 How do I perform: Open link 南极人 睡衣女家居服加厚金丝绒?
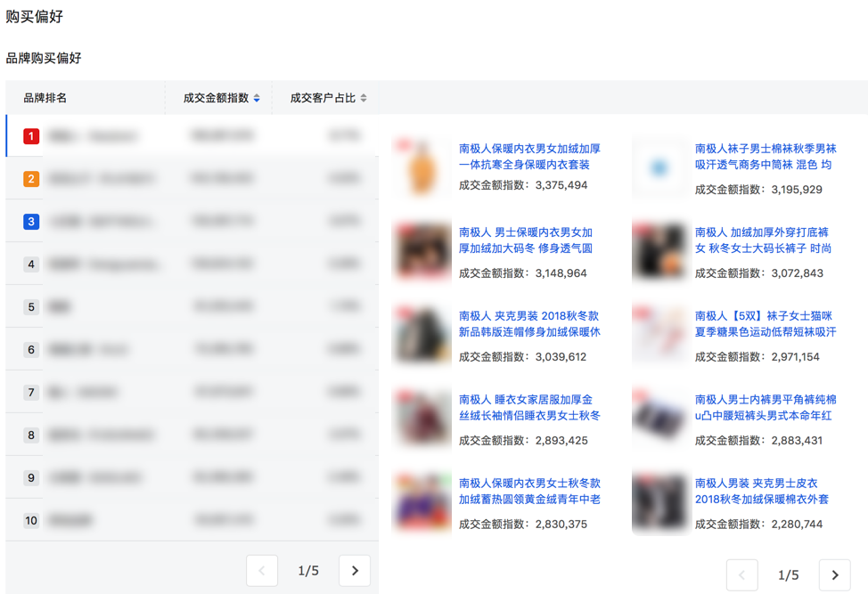coord(529,407)
